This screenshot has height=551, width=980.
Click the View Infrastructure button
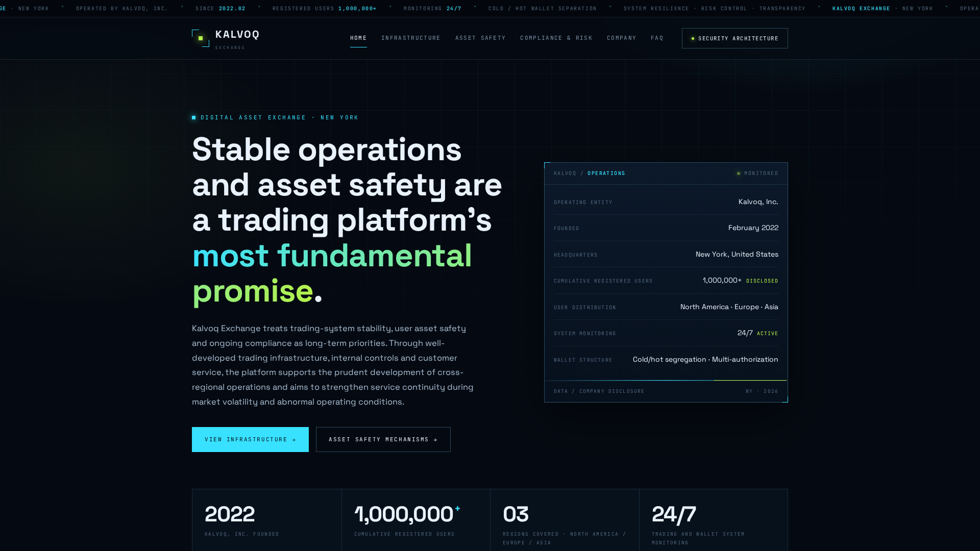[x=250, y=439]
